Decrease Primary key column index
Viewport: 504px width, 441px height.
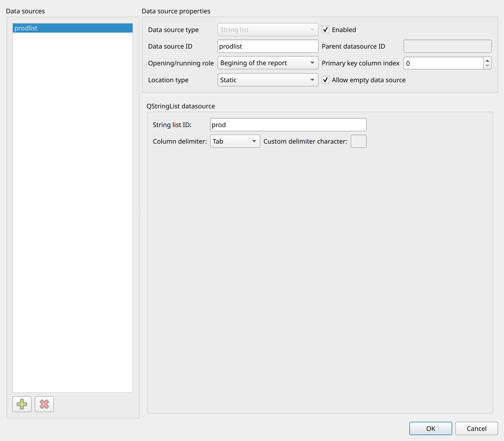coord(487,66)
